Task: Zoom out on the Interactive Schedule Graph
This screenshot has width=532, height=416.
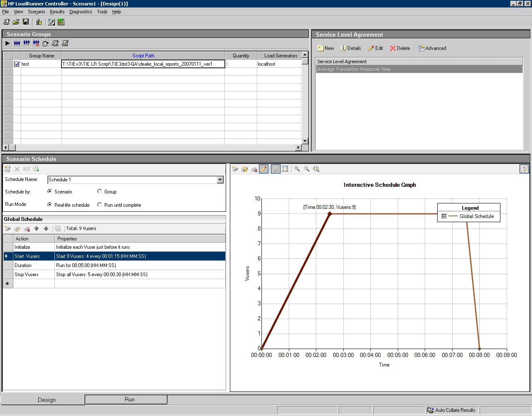Action: (307, 169)
